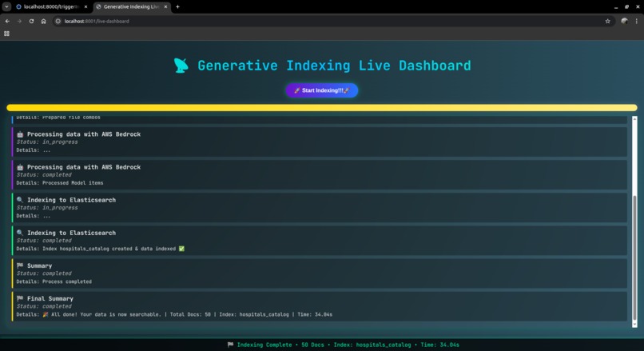Click the flag icon beside Final Summary
Image resolution: width=644 pixels, height=351 pixels.
pyautogui.click(x=20, y=298)
